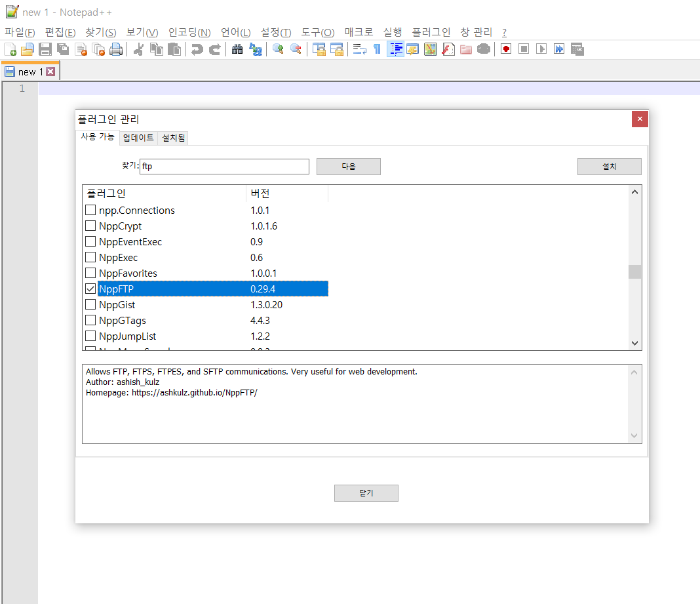
Task: Click the plugin list scroll-down arrow
Action: (634, 343)
